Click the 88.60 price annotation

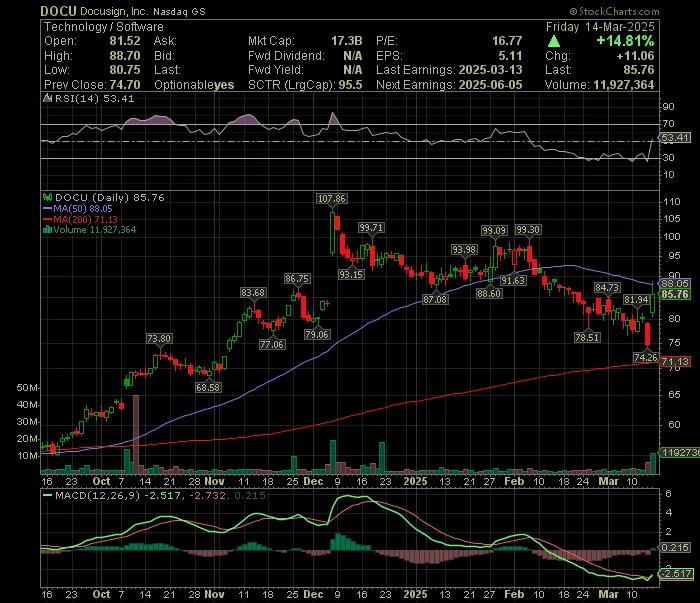[x=489, y=294]
